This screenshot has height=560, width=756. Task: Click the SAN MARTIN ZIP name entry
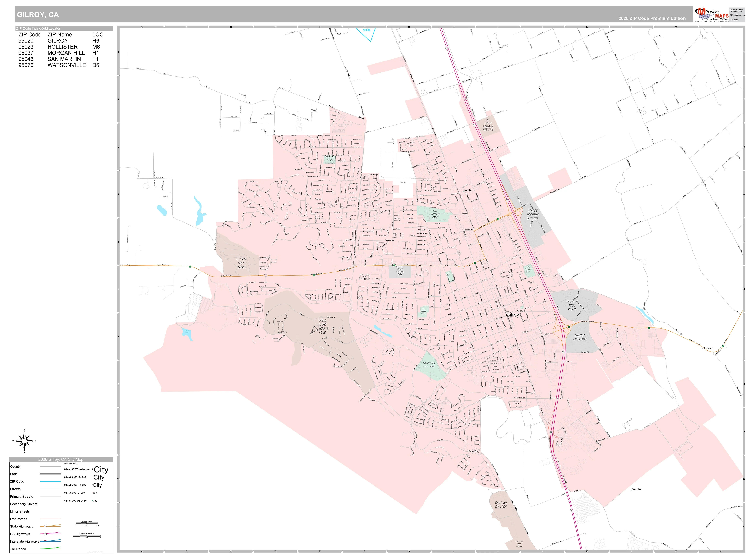(64, 59)
